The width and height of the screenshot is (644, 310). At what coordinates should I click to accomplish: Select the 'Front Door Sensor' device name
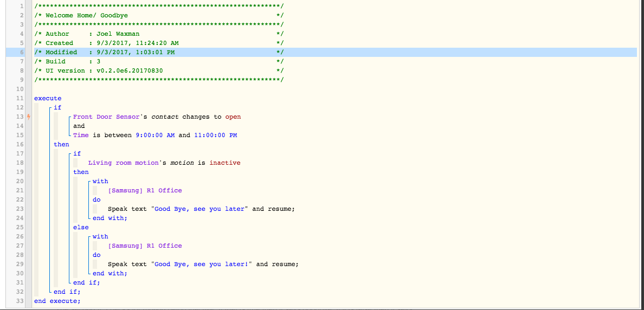[107, 117]
